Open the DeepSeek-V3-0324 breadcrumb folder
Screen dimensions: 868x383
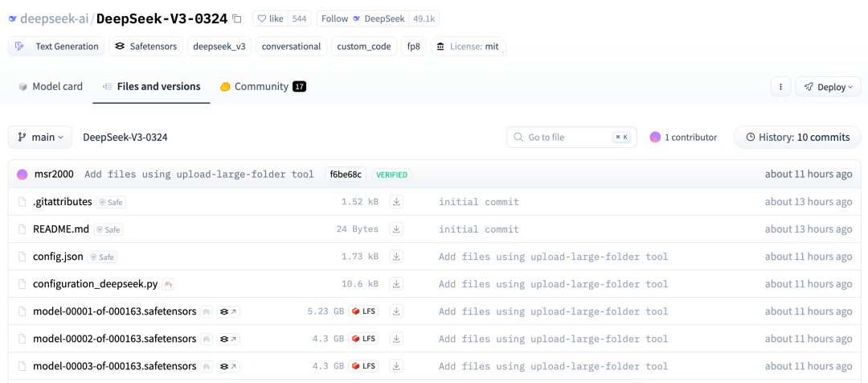tap(125, 137)
